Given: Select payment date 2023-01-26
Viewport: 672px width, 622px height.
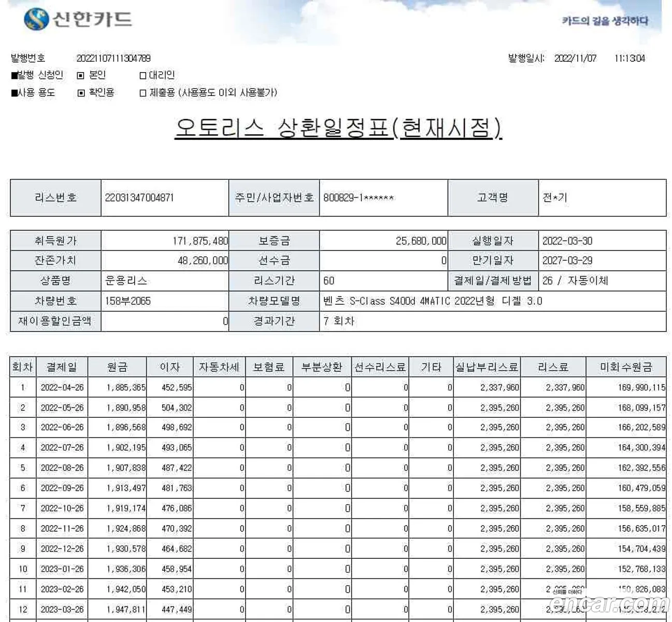Looking at the screenshot, I should pos(62,569).
